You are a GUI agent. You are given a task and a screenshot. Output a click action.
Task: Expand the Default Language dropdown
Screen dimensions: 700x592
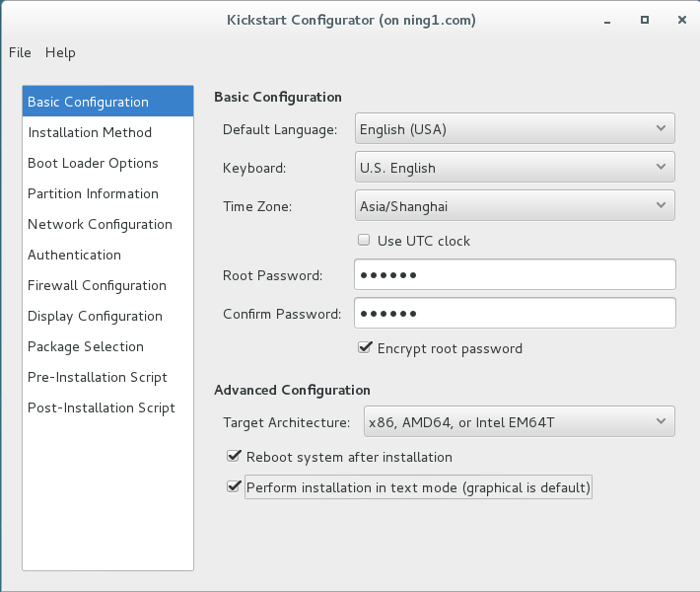[514, 128]
